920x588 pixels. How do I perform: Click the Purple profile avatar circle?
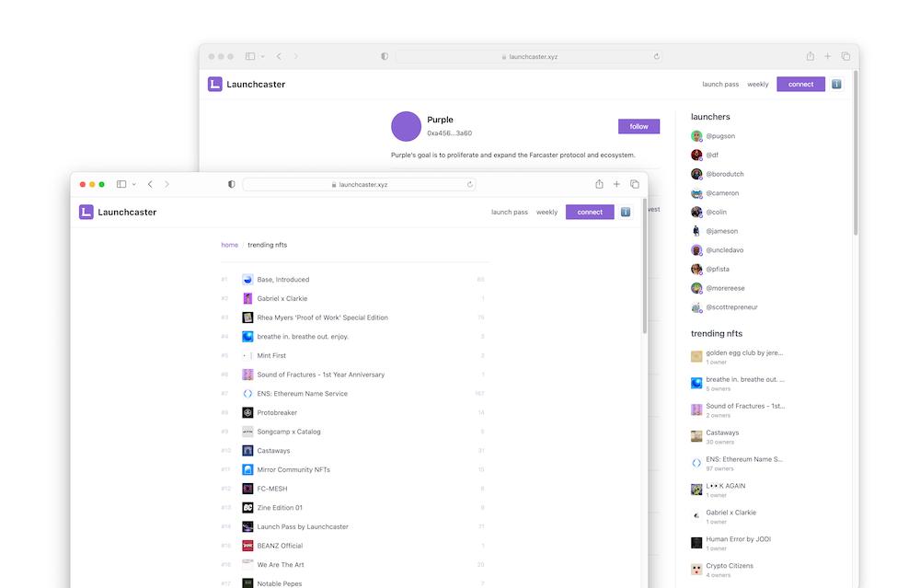(406, 126)
